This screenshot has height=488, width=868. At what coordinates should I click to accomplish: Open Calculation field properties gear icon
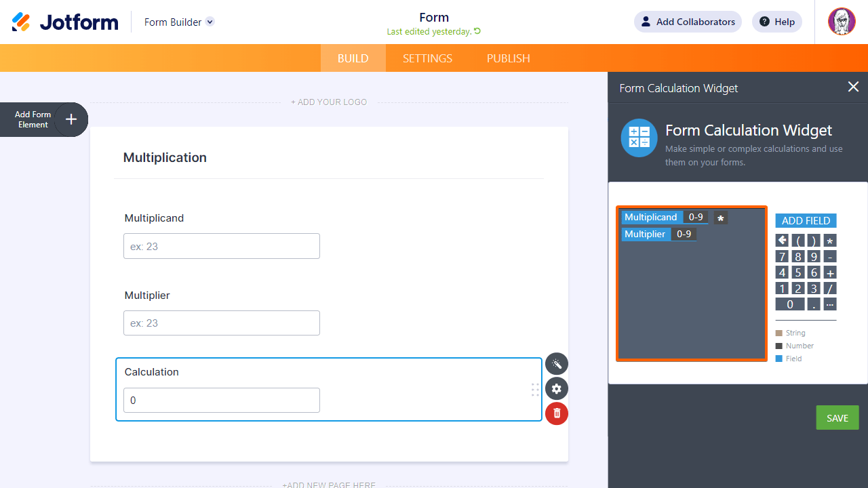click(557, 388)
